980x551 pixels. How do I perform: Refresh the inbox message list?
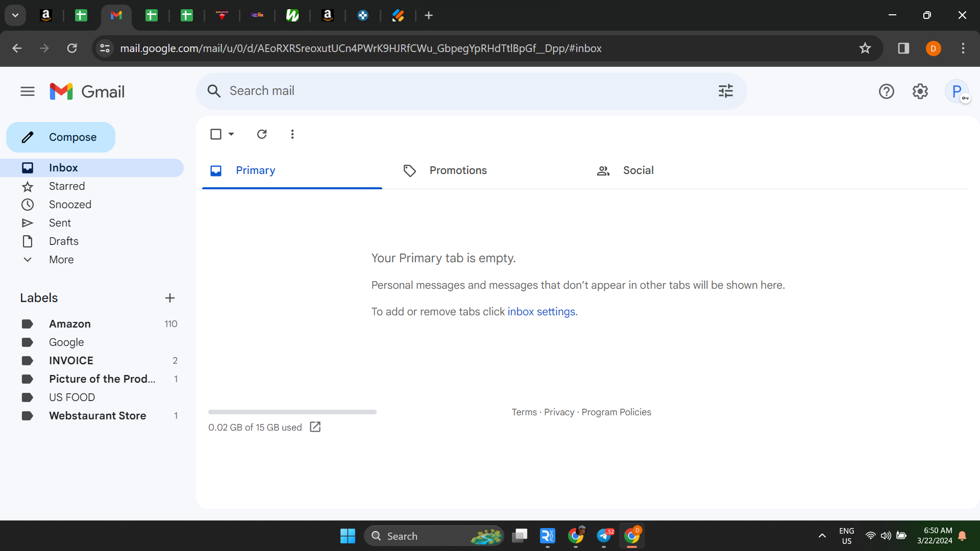[x=262, y=134]
